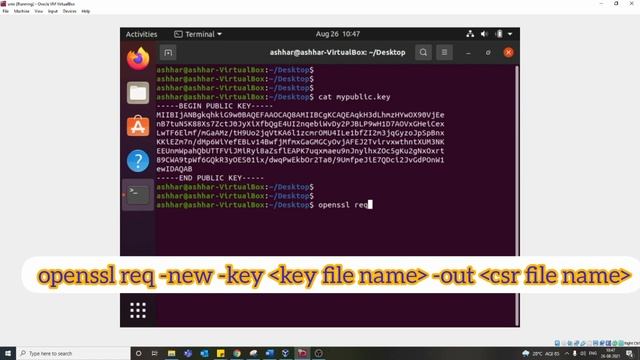The height and width of the screenshot is (360, 640).
Task: Open the clock showing Aug 26 10:47
Action: click(338, 34)
